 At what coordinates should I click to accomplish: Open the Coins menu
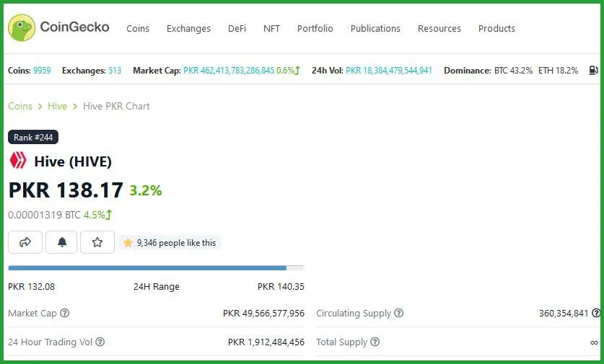(x=138, y=29)
